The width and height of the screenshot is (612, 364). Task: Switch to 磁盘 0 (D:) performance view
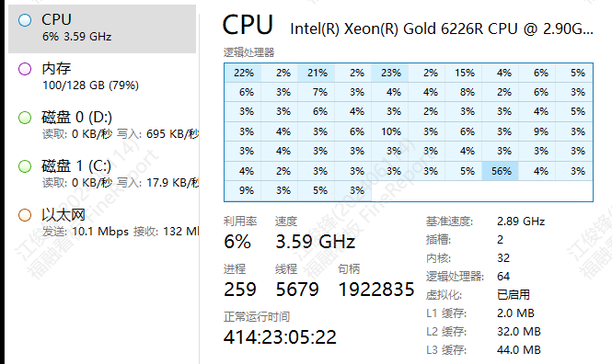click(102, 126)
